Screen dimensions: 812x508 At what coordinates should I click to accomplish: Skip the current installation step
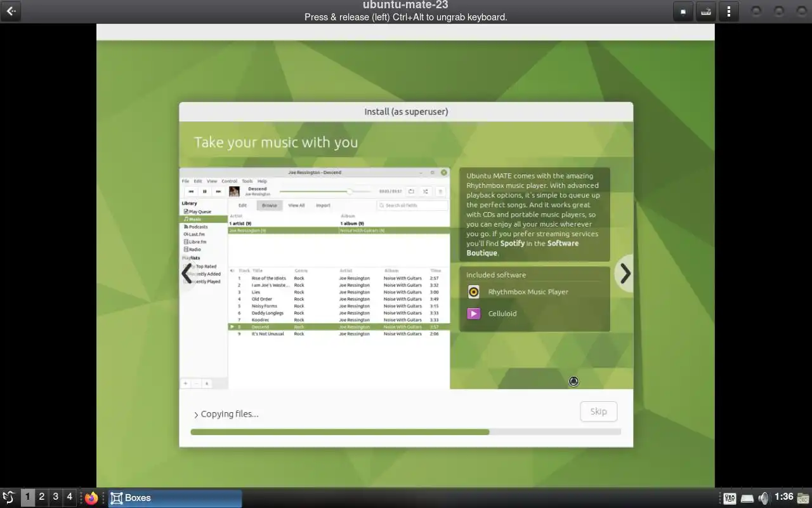[x=598, y=411]
